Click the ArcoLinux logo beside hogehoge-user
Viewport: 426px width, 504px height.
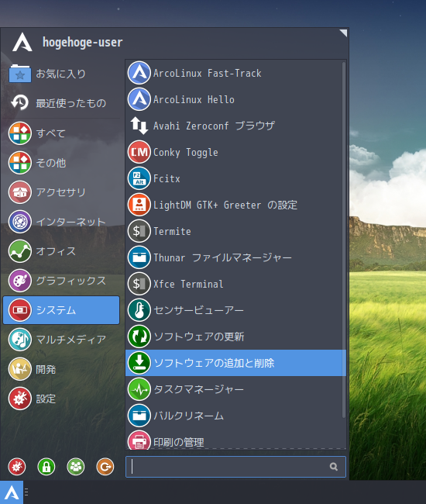click(x=22, y=42)
